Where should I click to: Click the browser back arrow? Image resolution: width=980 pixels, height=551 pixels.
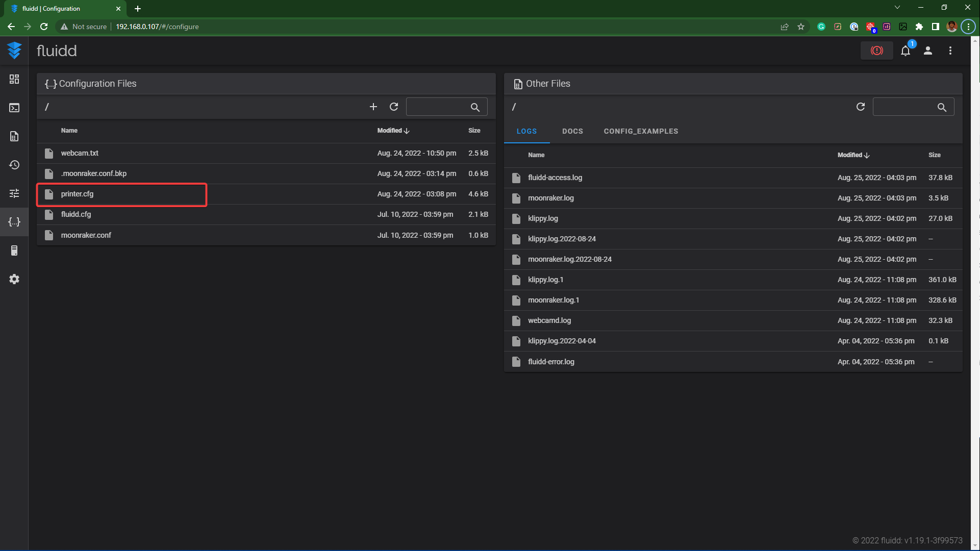coord(11,27)
